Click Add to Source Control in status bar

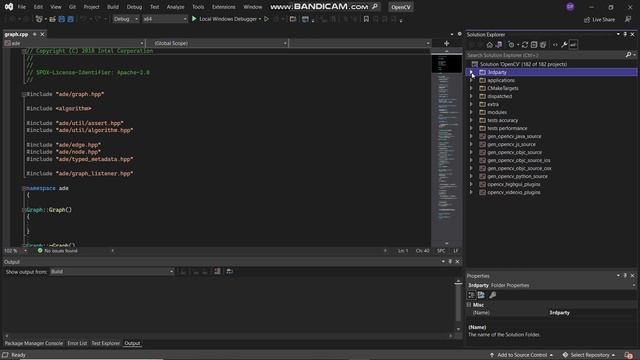[x=522, y=355]
